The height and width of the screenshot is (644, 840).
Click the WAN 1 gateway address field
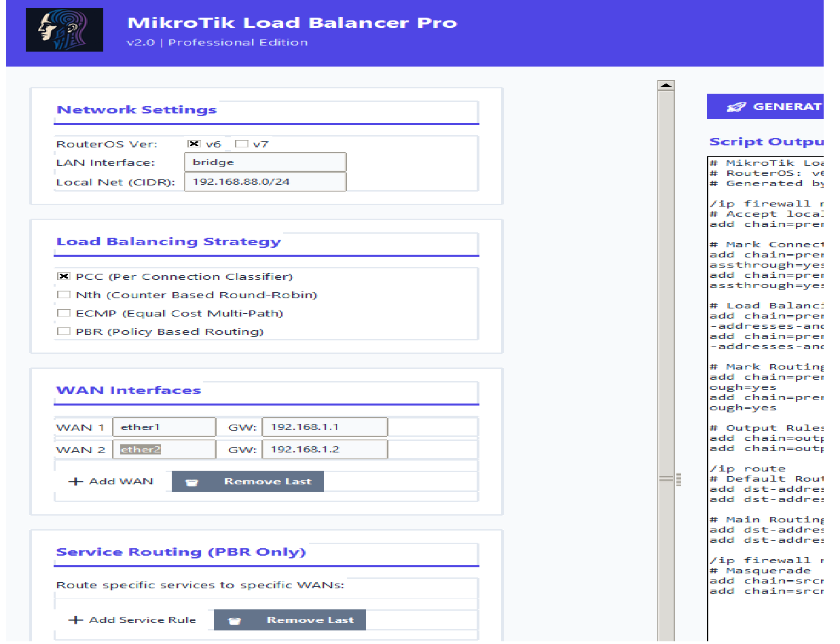[325, 427]
